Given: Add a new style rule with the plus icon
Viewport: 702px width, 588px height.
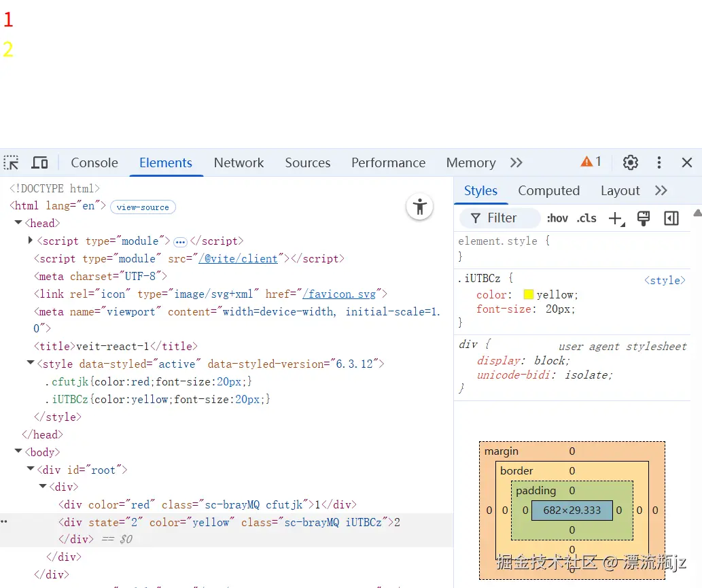Looking at the screenshot, I should point(615,218).
